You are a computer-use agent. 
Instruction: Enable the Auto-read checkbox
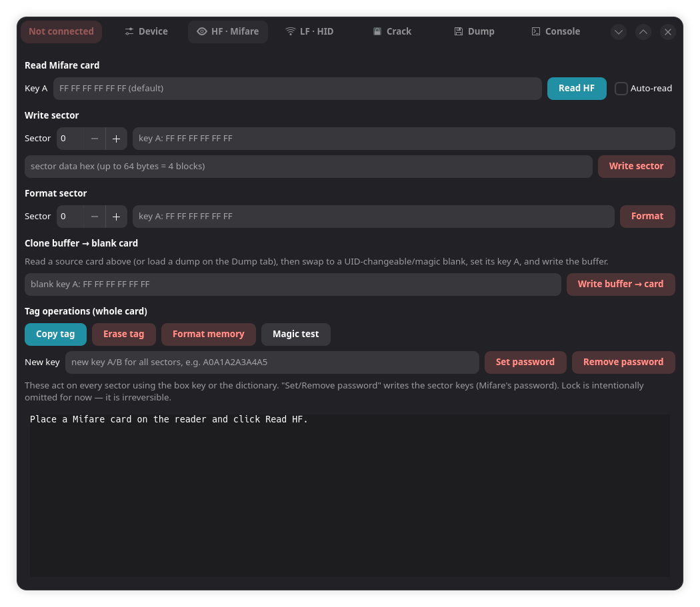[621, 89]
